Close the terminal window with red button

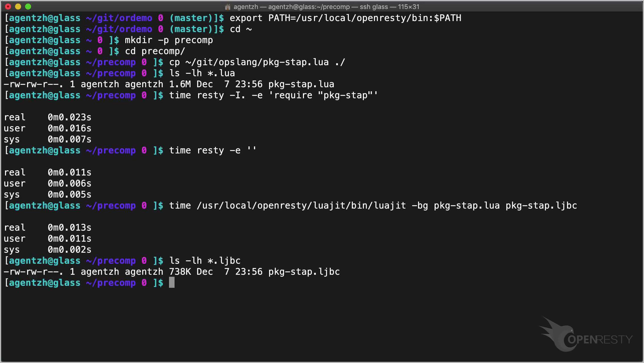coord(8,7)
